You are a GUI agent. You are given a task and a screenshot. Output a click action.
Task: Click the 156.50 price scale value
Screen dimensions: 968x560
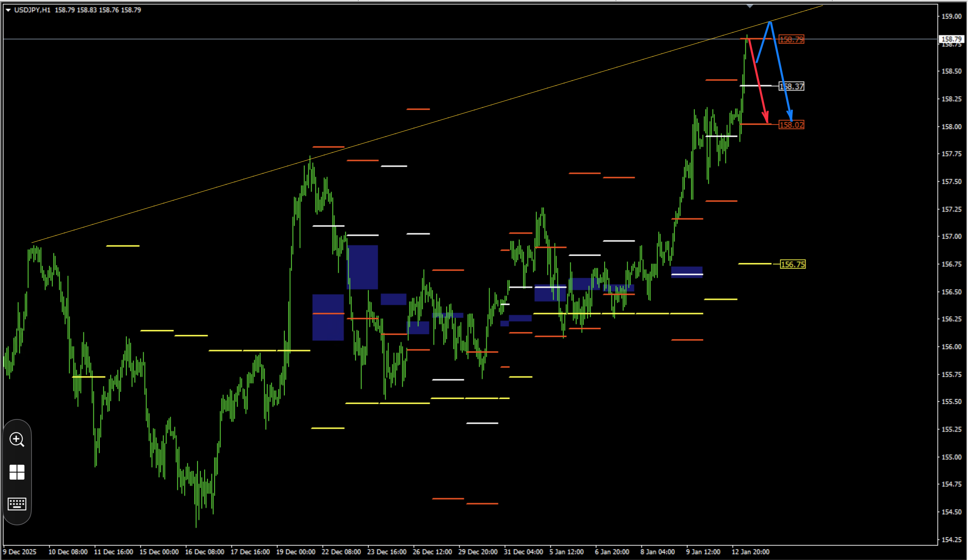coord(951,292)
